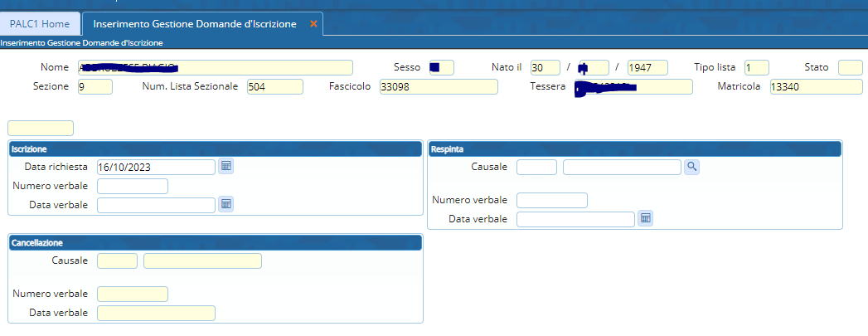The image size is (868, 336).
Task: Open calendar for Iscrizione Data verbale
Action: (x=225, y=204)
